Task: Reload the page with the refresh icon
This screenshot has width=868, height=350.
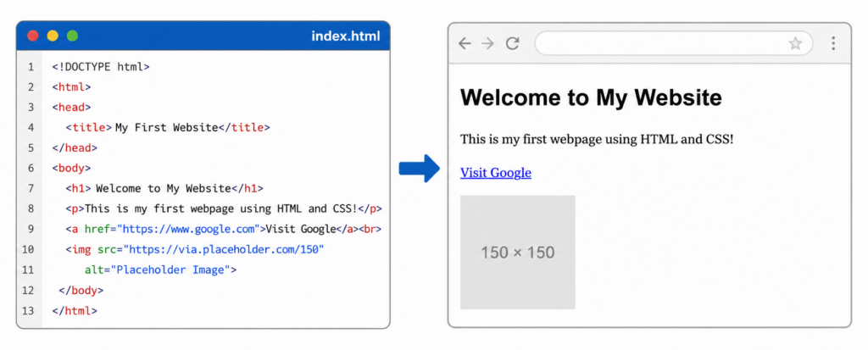Action: pyautogui.click(x=513, y=44)
